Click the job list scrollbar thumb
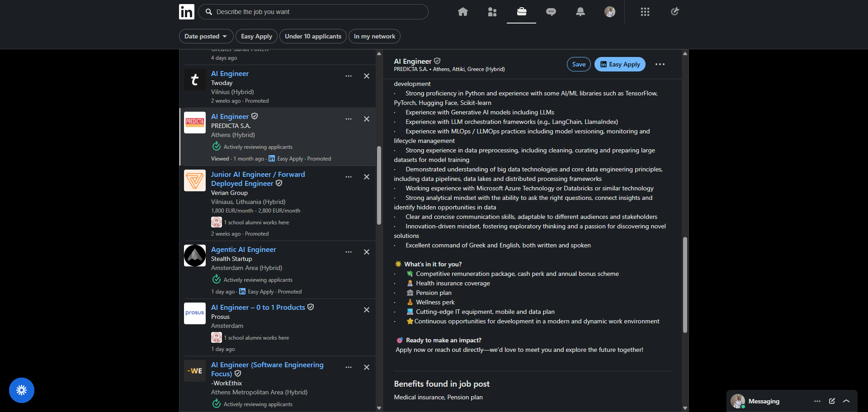The height and width of the screenshot is (412, 868). pyautogui.click(x=379, y=185)
